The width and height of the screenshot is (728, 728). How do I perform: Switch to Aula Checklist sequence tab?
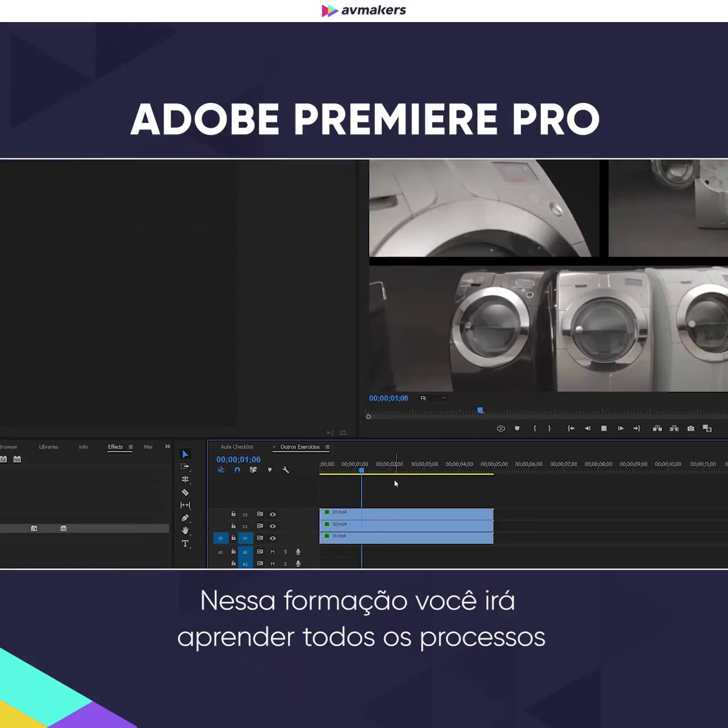pyautogui.click(x=237, y=447)
